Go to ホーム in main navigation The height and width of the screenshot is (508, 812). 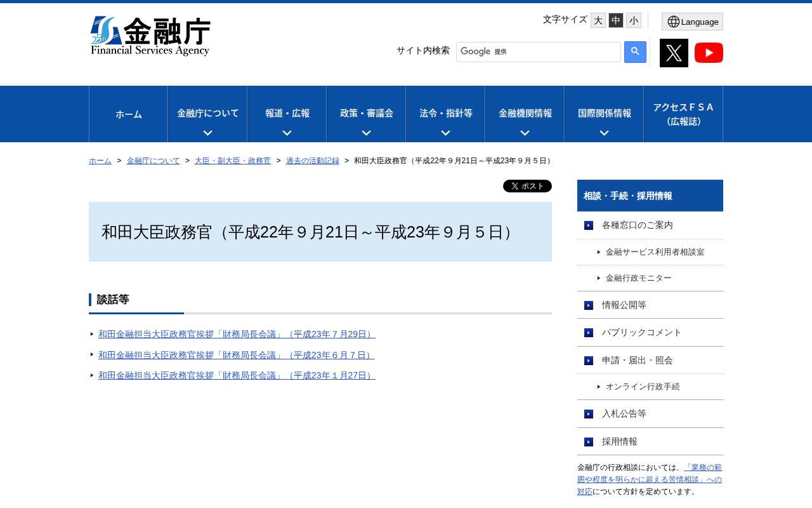point(128,114)
